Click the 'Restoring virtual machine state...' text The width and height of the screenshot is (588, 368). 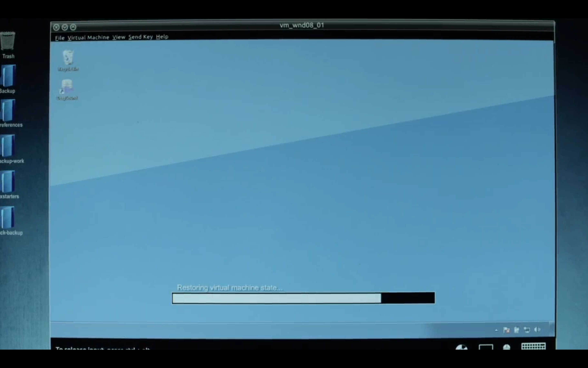[230, 288]
